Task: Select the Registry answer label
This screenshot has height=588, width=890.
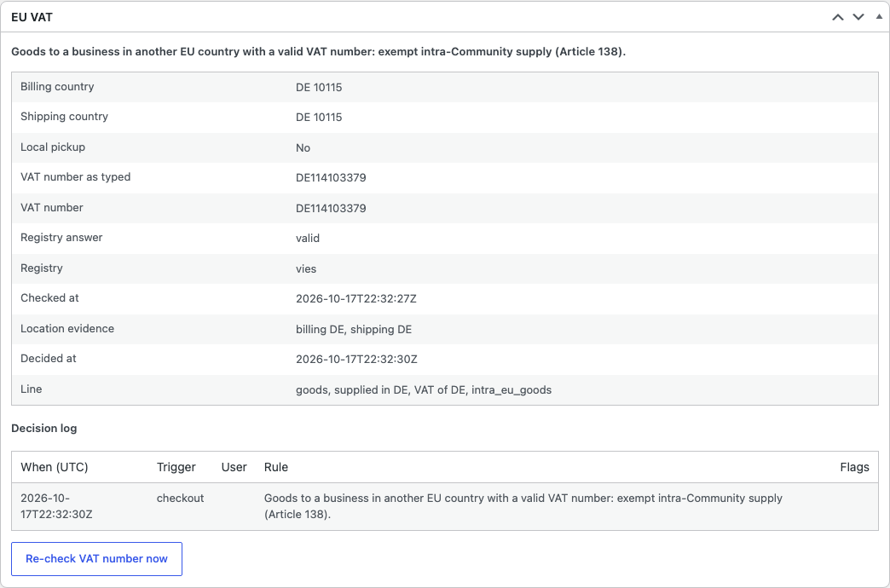Action: point(61,237)
